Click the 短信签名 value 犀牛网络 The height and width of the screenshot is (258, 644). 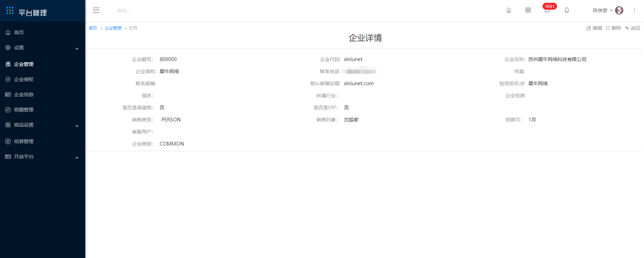click(538, 83)
